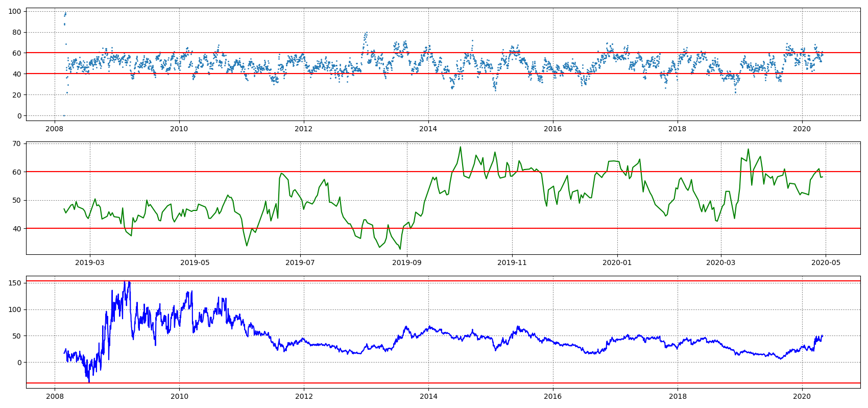The height and width of the screenshot is (408, 868).
Task: Click the 2010 label under bottom blue chart
Action: tap(179, 396)
